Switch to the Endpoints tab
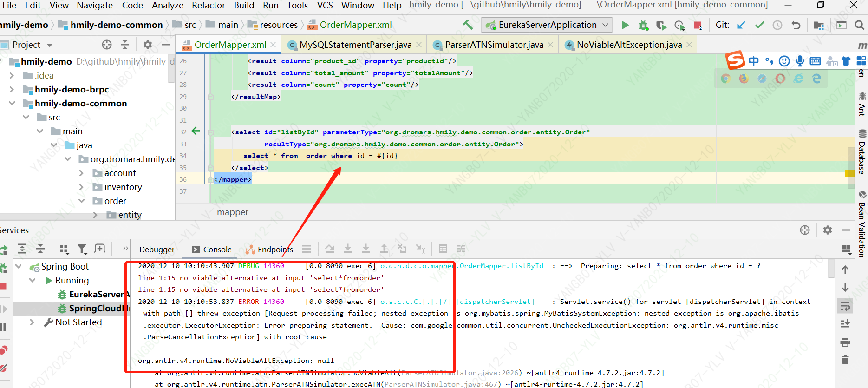 click(x=270, y=250)
